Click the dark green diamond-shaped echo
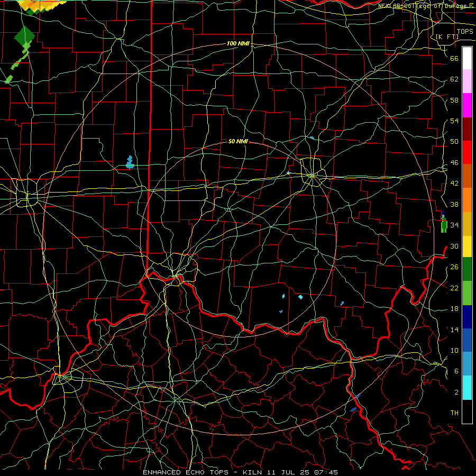Image resolution: width=476 pixels, height=476 pixels. click(x=24, y=37)
